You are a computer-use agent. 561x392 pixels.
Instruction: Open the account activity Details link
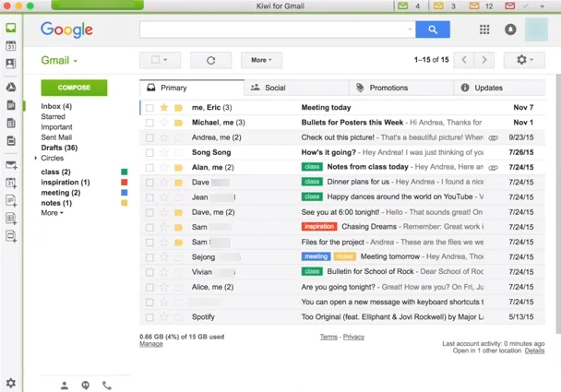click(534, 350)
